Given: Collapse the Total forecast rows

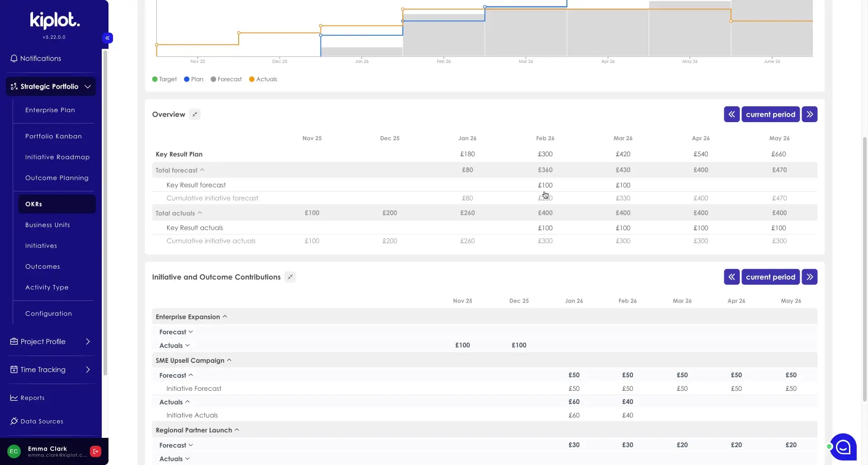Looking at the screenshot, I should click(202, 170).
